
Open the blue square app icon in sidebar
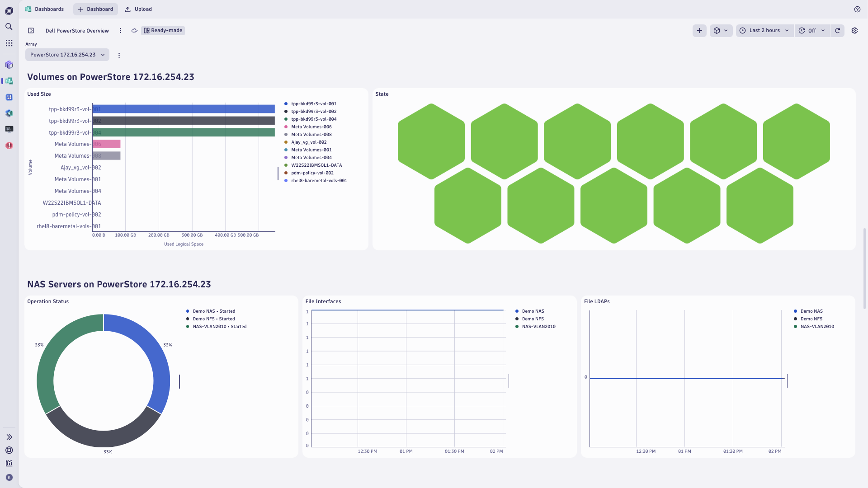coord(9,97)
